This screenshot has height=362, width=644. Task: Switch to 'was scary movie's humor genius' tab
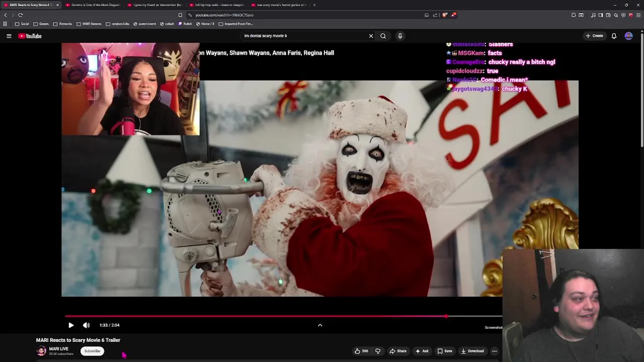point(278,5)
